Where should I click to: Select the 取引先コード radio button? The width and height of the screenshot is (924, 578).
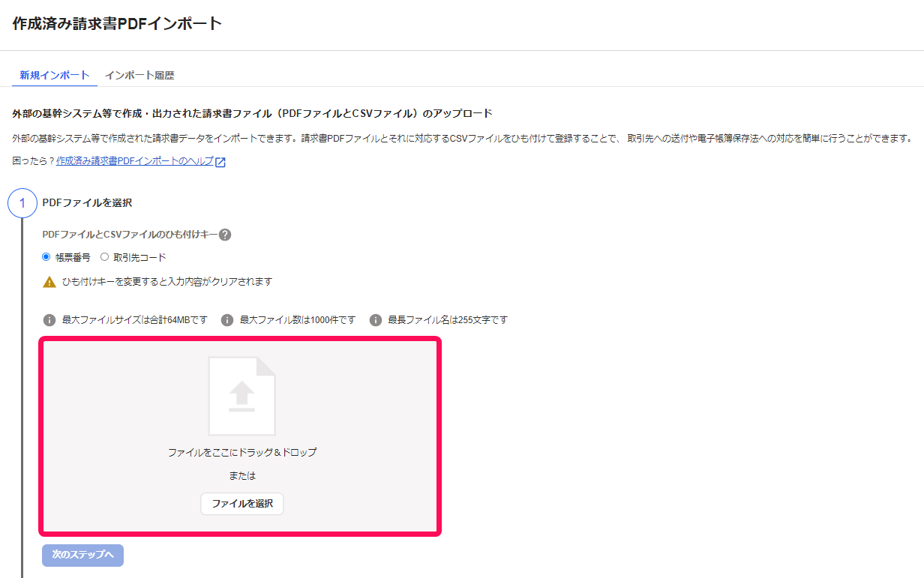105,257
